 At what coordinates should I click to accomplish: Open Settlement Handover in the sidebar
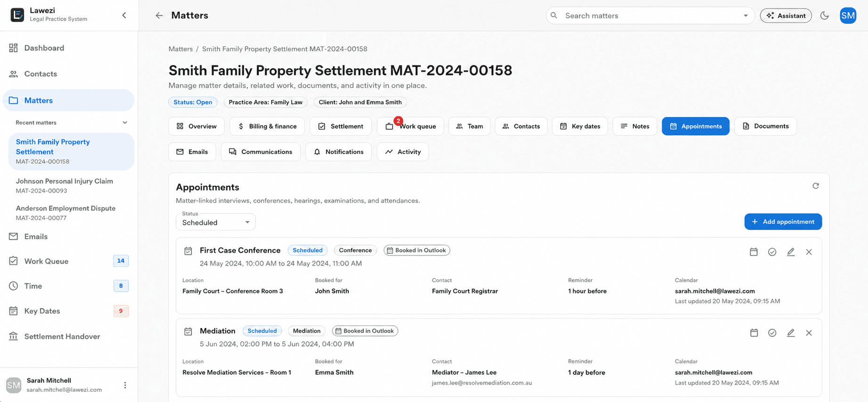tap(69, 336)
